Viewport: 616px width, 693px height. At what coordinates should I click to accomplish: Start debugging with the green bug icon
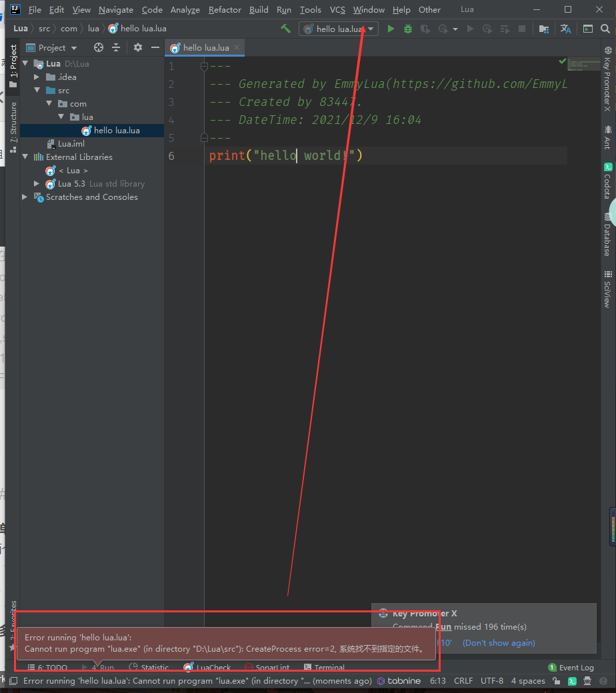pyautogui.click(x=408, y=29)
